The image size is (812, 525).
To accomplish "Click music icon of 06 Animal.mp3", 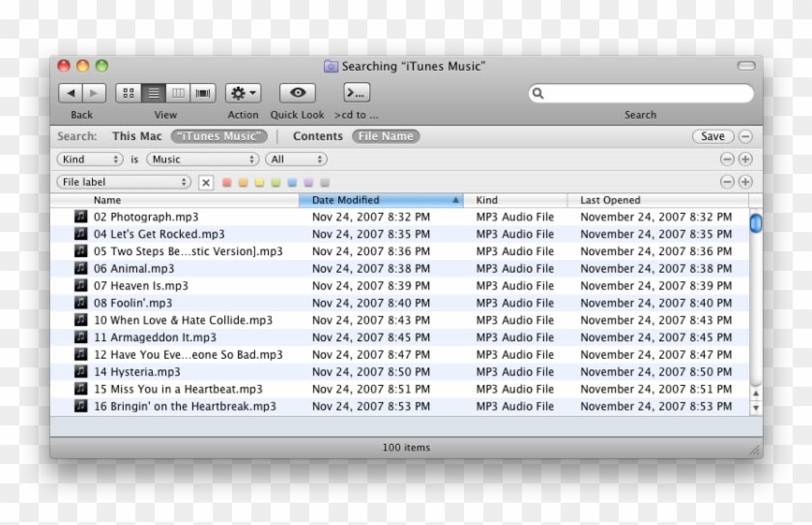I will tap(81, 268).
